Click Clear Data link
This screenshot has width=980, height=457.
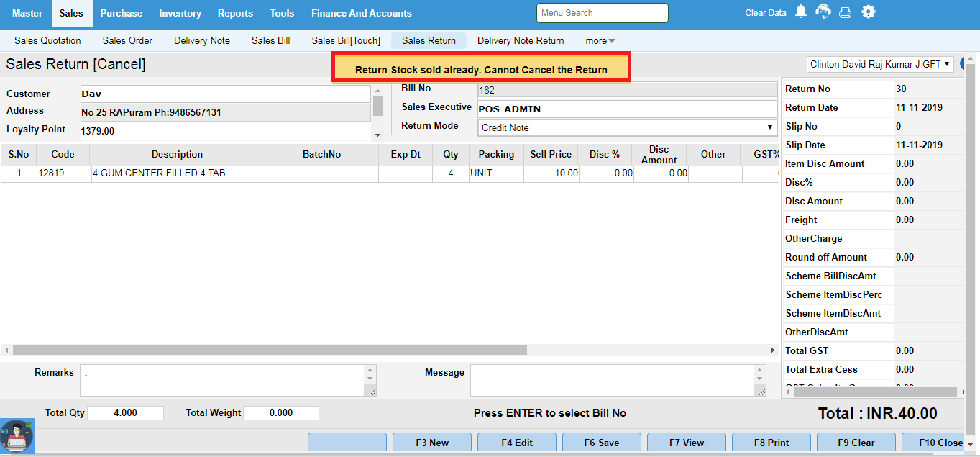766,13
